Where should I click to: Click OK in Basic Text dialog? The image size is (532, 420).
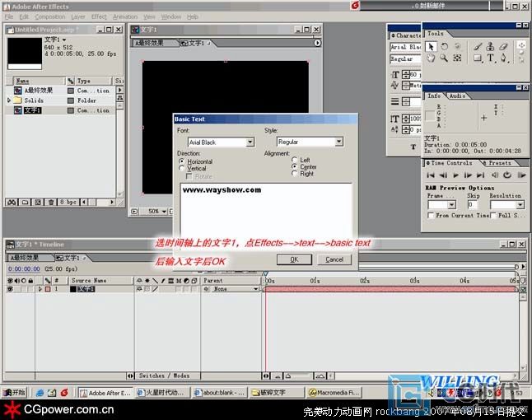(294, 259)
